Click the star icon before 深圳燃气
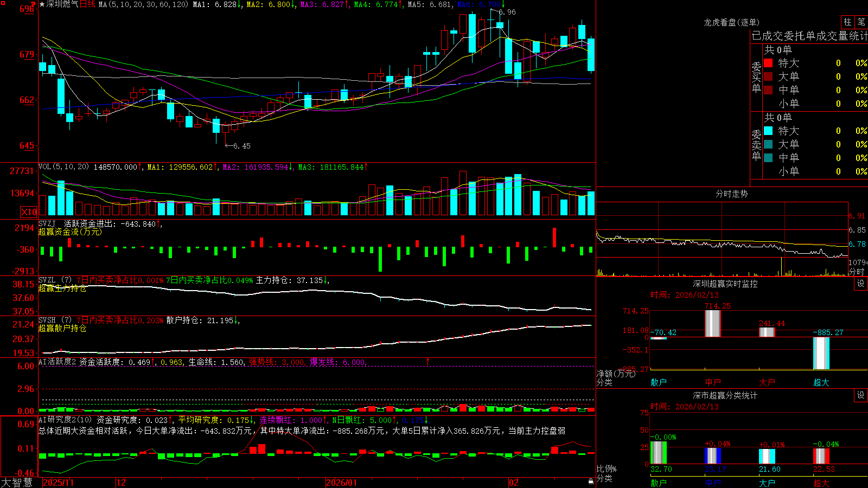Screen dimensions: 868x488 pyautogui.click(x=42, y=4)
